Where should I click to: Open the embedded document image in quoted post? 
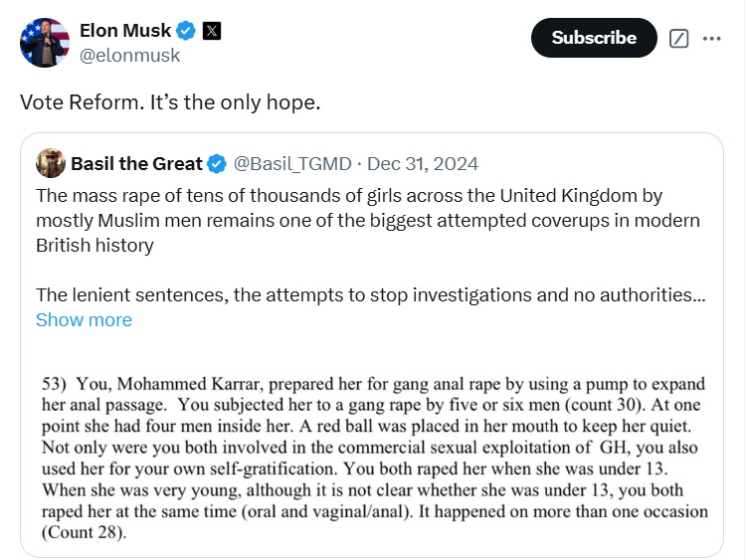(375, 458)
